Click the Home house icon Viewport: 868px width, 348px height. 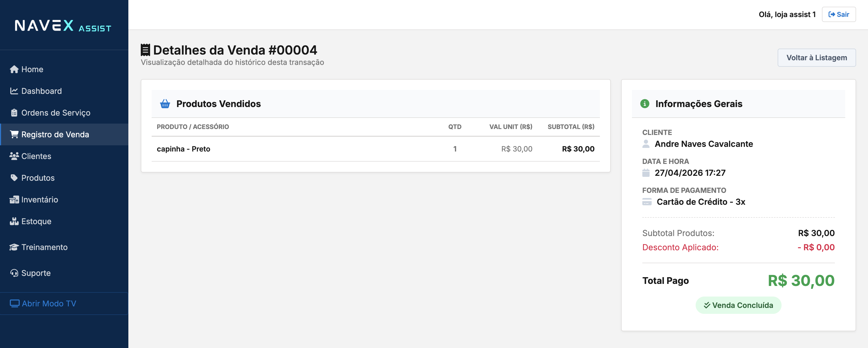tap(14, 69)
